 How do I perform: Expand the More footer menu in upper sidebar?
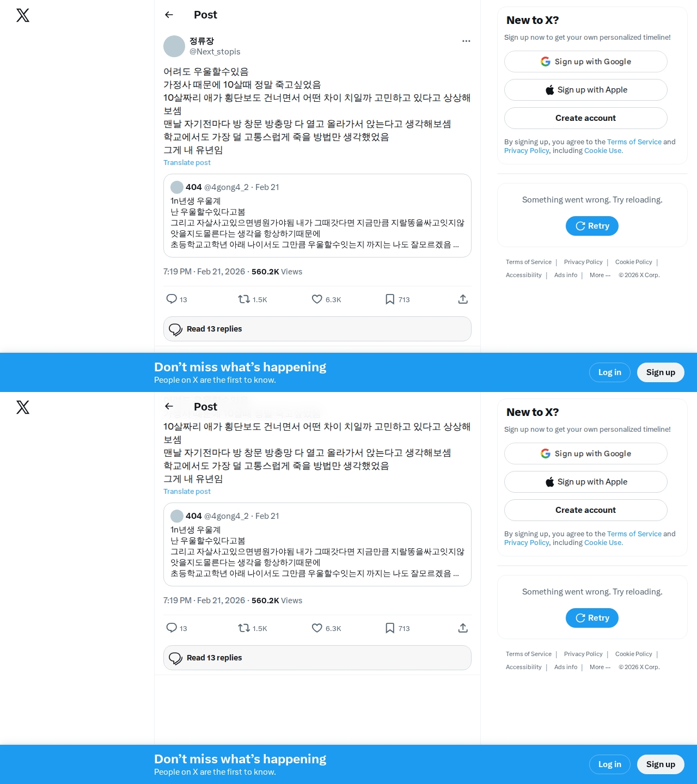click(x=600, y=275)
